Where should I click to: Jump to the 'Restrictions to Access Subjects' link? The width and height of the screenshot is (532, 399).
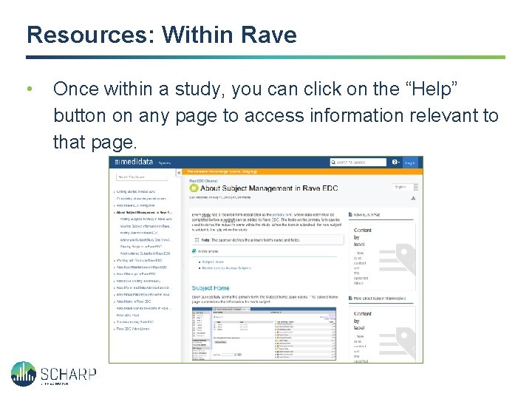(x=226, y=268)
